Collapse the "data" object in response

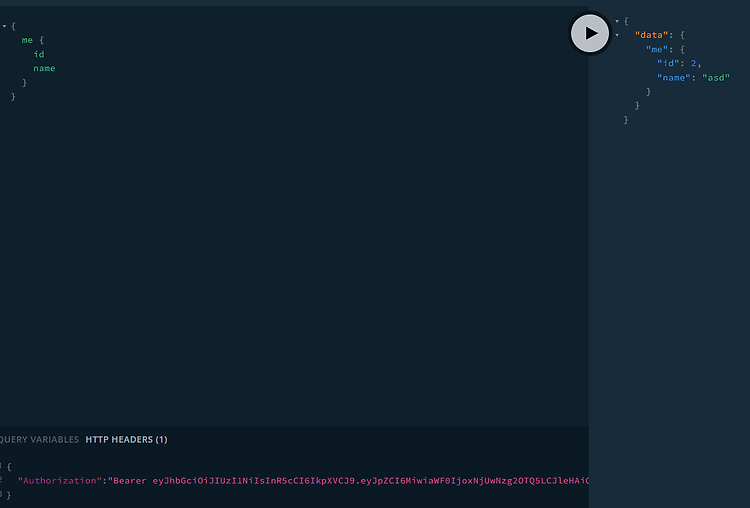[617, 35]
